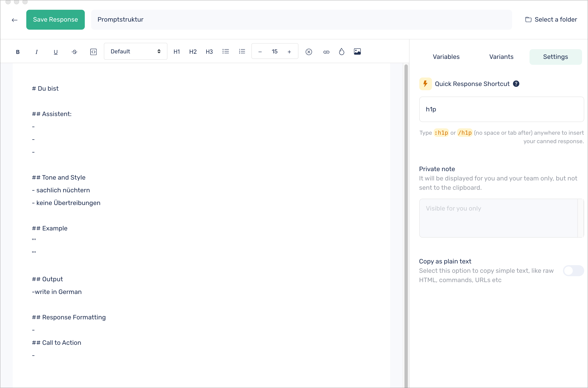Insert bulleted list

(x=226, y=51)
